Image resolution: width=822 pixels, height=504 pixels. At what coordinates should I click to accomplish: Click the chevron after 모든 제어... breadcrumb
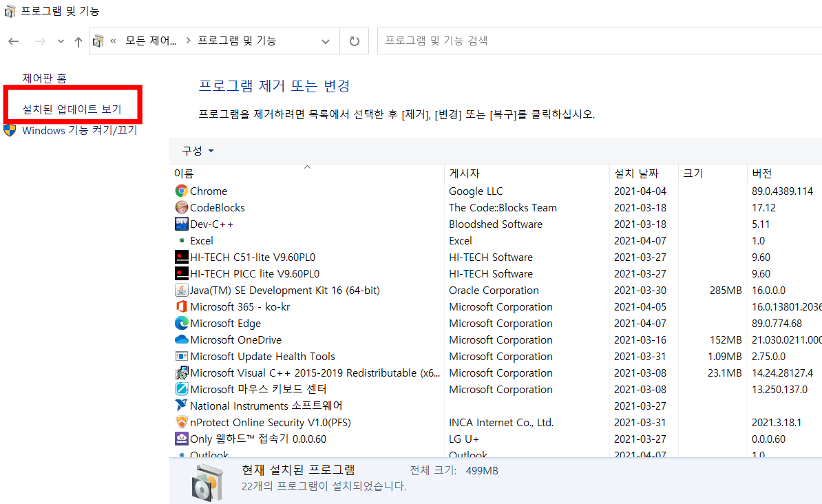[188, 41]
